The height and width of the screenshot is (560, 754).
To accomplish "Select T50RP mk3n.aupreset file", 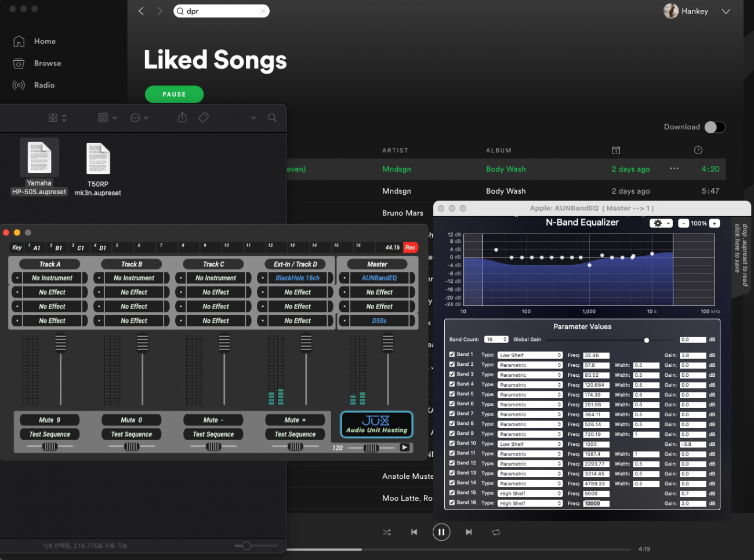I will (x=98, y=169).
